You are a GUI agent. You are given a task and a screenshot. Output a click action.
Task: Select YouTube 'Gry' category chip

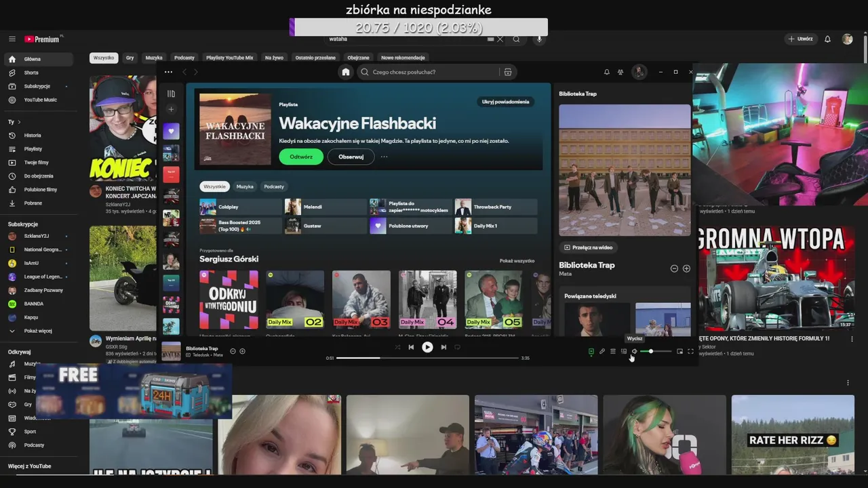(130, 58)
